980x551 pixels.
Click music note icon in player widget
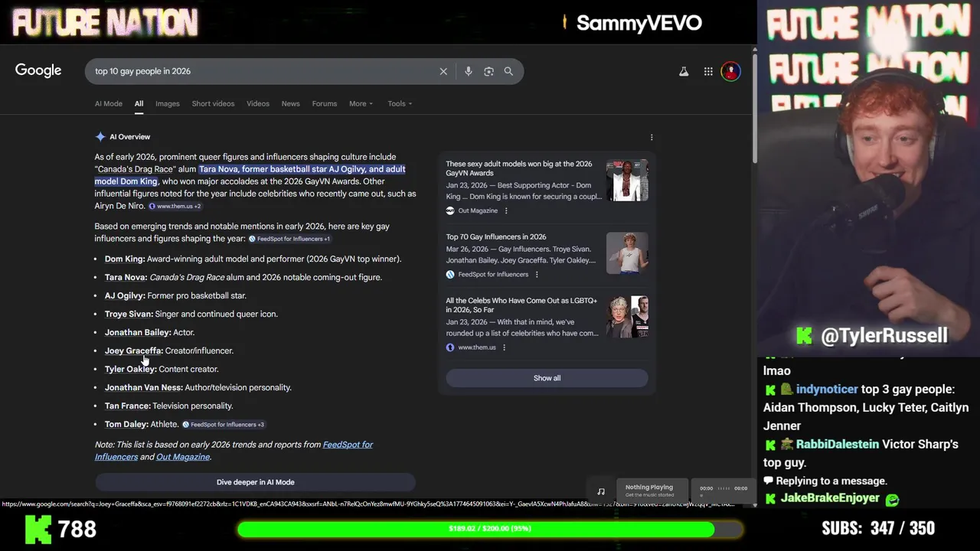tap(601, 491)
